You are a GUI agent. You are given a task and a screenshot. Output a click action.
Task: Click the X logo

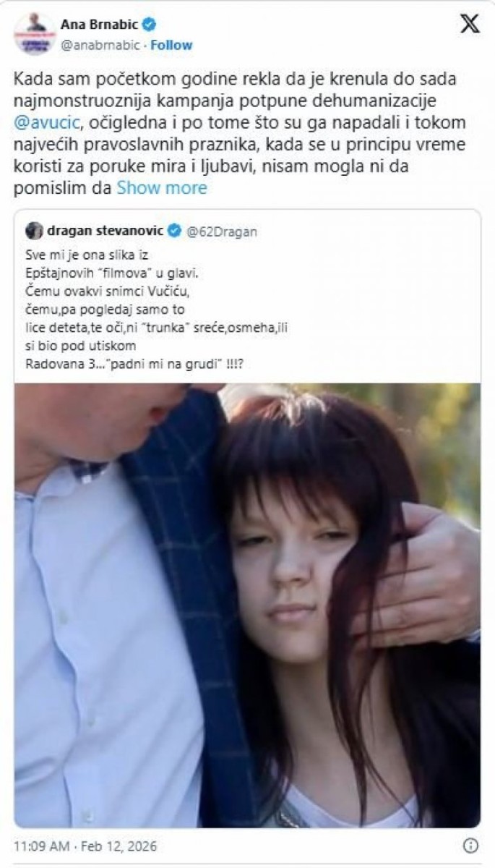tap(470, 24)
